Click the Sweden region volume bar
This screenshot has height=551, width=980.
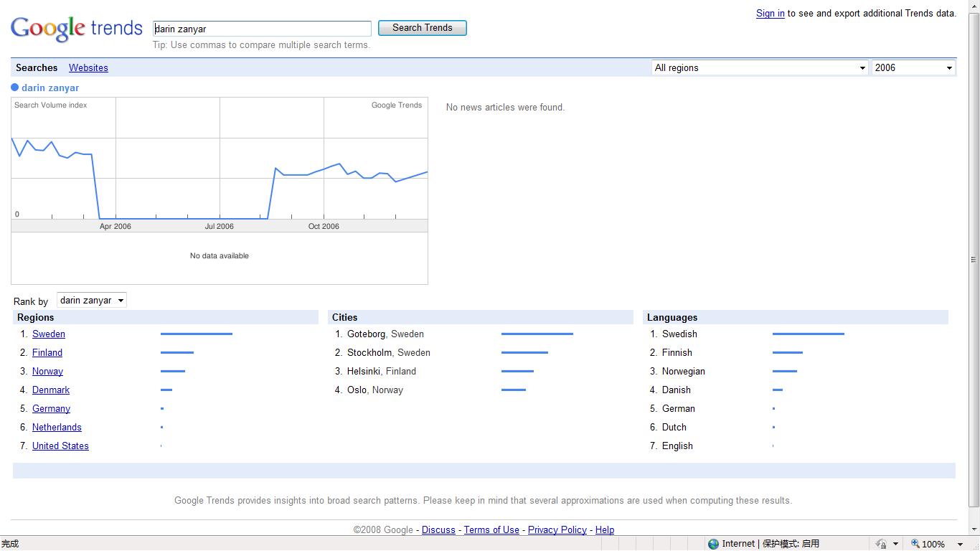[x=197, y=334]
